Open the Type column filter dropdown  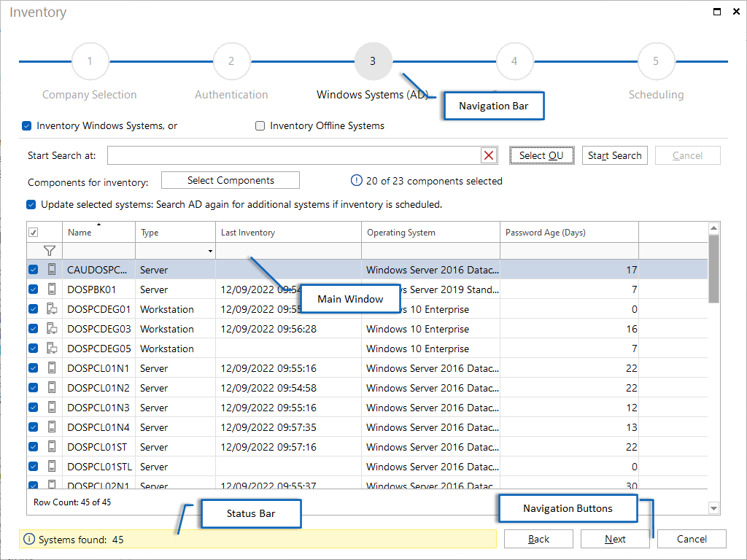(210, 251)
